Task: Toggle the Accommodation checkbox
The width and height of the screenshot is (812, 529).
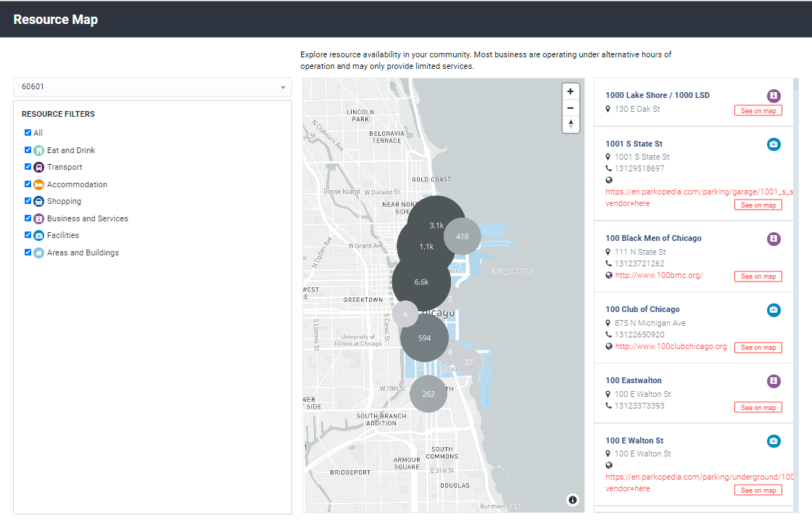Action: (28, 184)
